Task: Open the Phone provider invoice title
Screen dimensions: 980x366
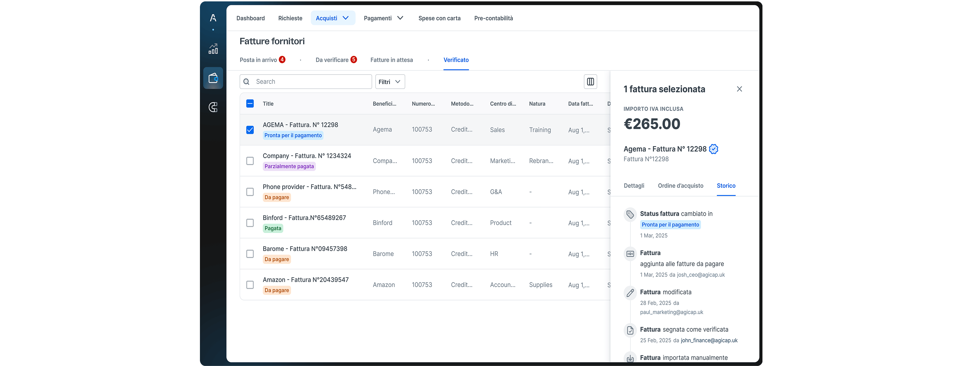Action: pos(310,187)
